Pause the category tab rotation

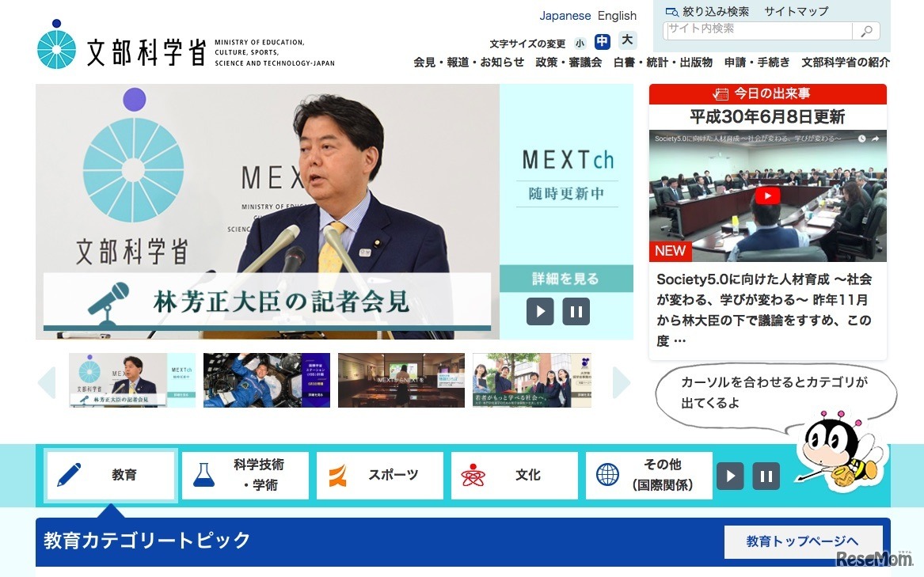[x=766, y=476]
